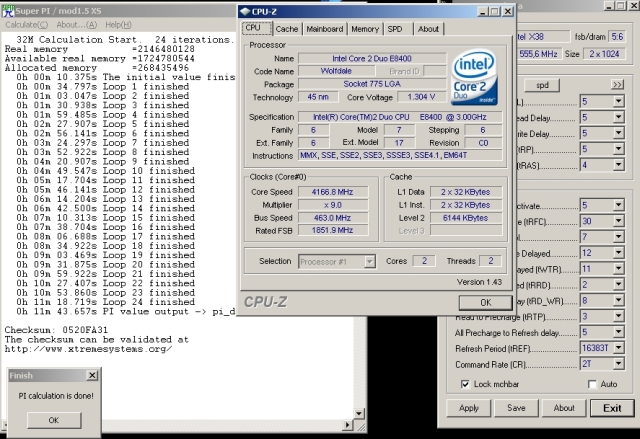Open Calculate menu in Super PI
Viewport: 640px width, 439px height.
tap(27, 25)
